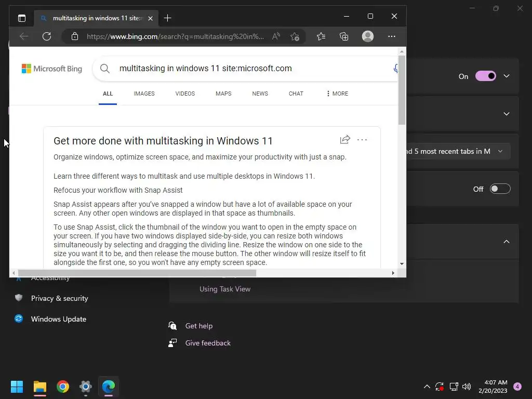Viewport: 532px width, 399px height.
Task: Open Read aloud in address bar
Action: [276, 36]
